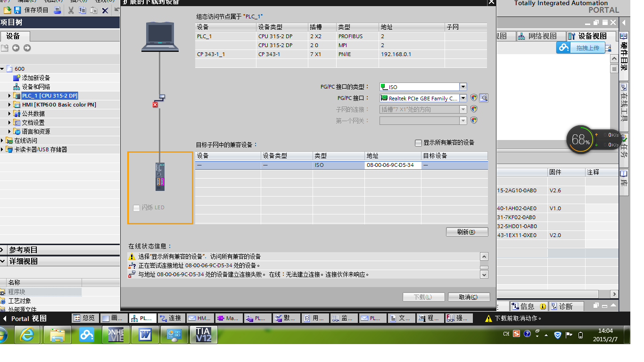Screen dimensions: 644x362
Task: Expand the PLC_1 [CPU 315-2 DP] node
Action: pyautogui.click(x=9, y=96)
